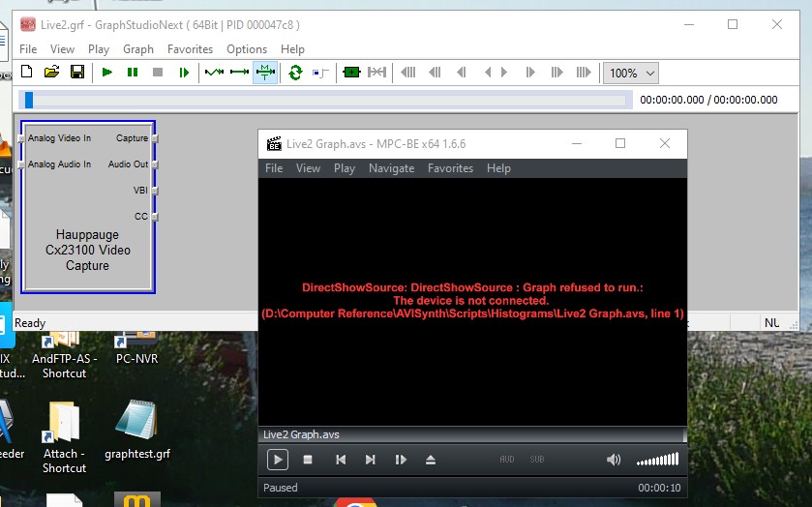Click the three-bar seek backward icon

click(x=435, y=72)
